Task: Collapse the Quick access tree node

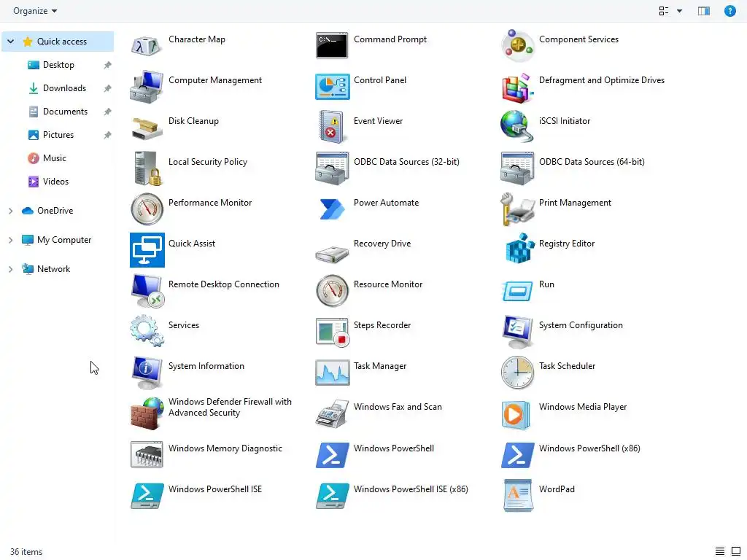Action: click(x=10, y=42)
